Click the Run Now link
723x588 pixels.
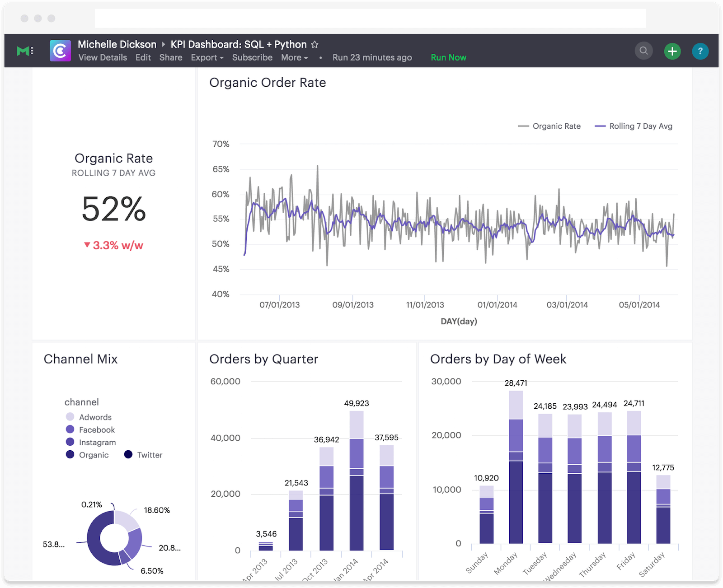448,57
